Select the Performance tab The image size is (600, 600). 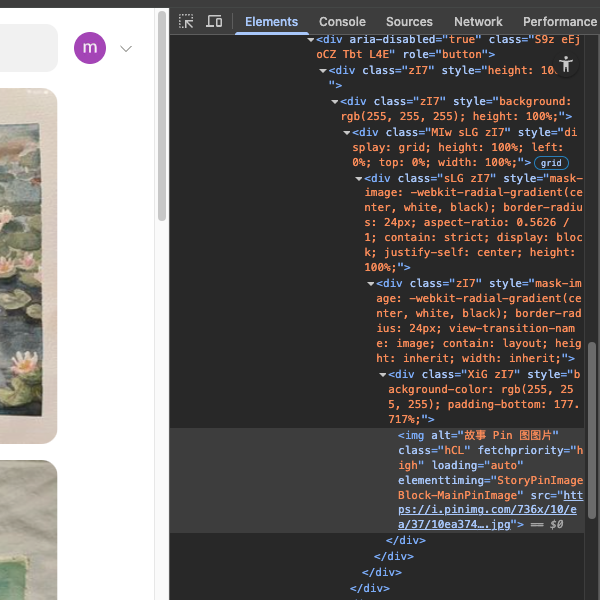point(559,21)
